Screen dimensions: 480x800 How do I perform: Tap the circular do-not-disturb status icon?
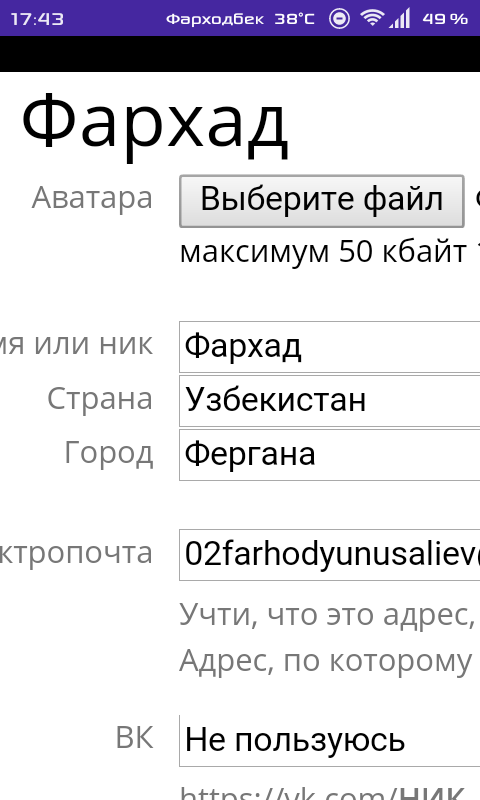(339, 19)
